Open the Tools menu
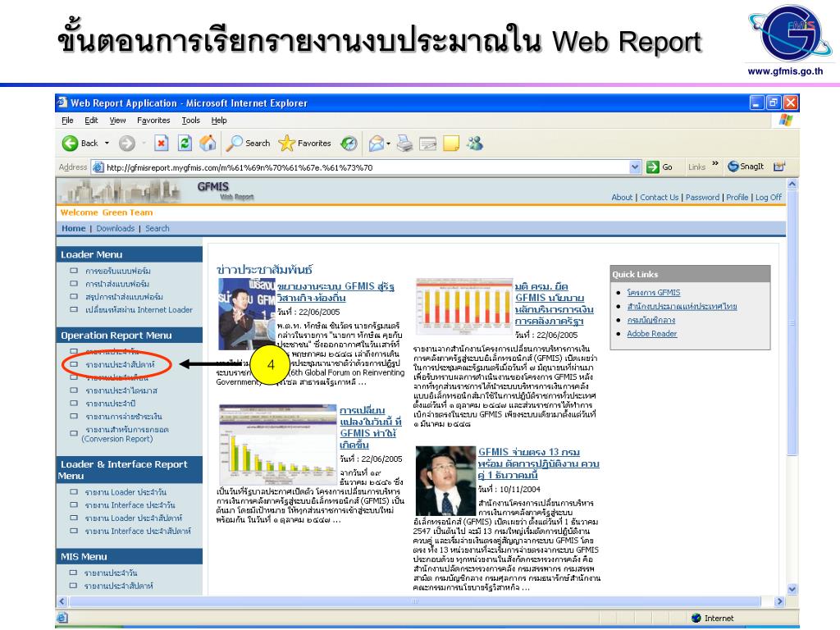Image resolution: width=840 pixels, height=630 pixels. click(190, 121)
